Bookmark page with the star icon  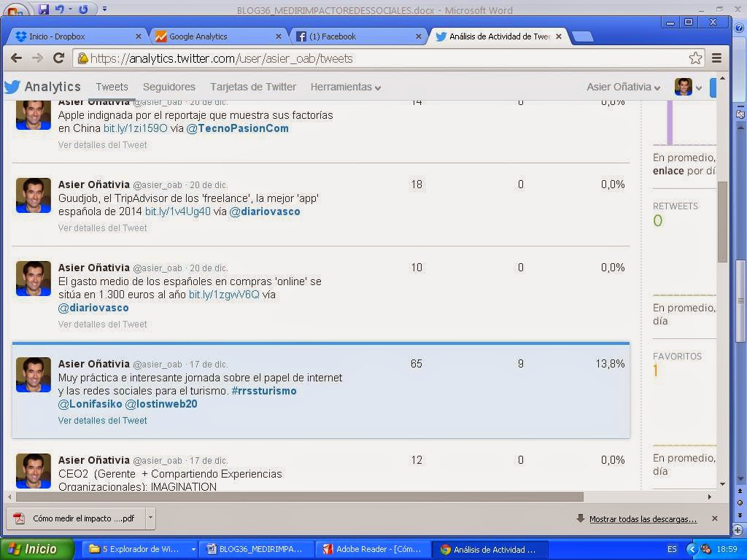pos(695,58)
